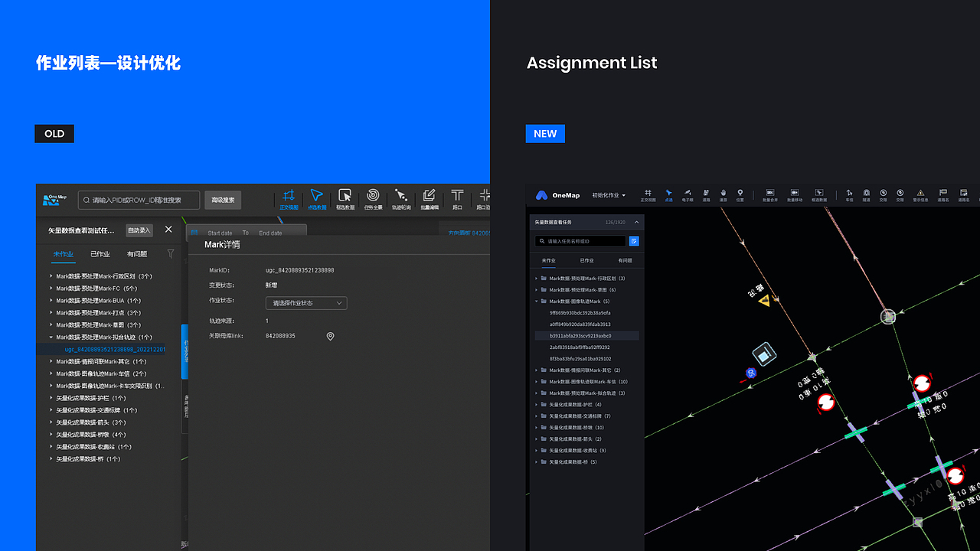Select the 隧道 tool in NEW toolbar
The image size is (980, 551).
[866, 195]
